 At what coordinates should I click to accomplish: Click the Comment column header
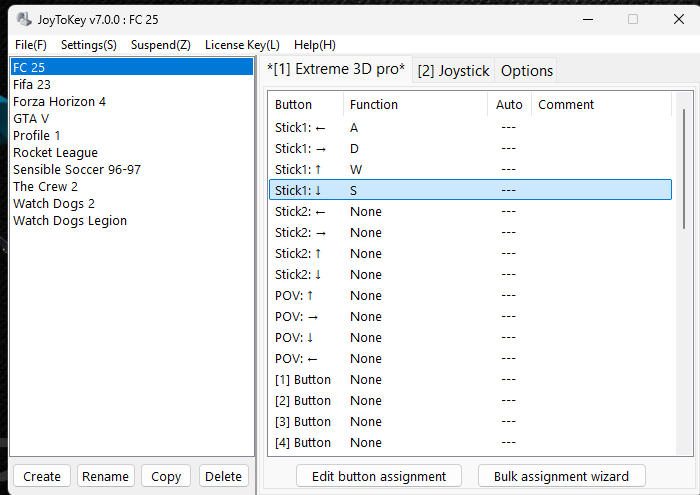click(601, 104)
